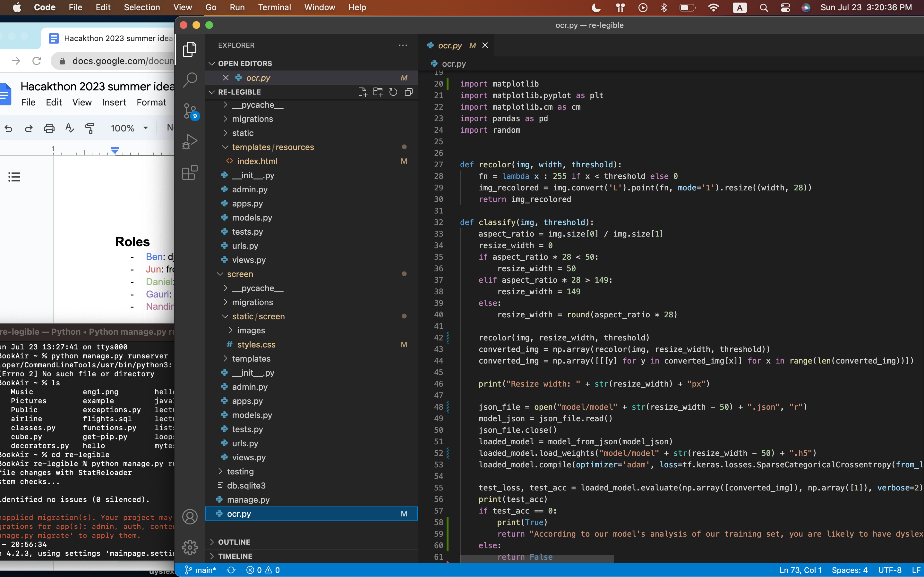924x577 pixels.
Task: Close the ocr.py editor tab
Action: (x=485, y=46)
